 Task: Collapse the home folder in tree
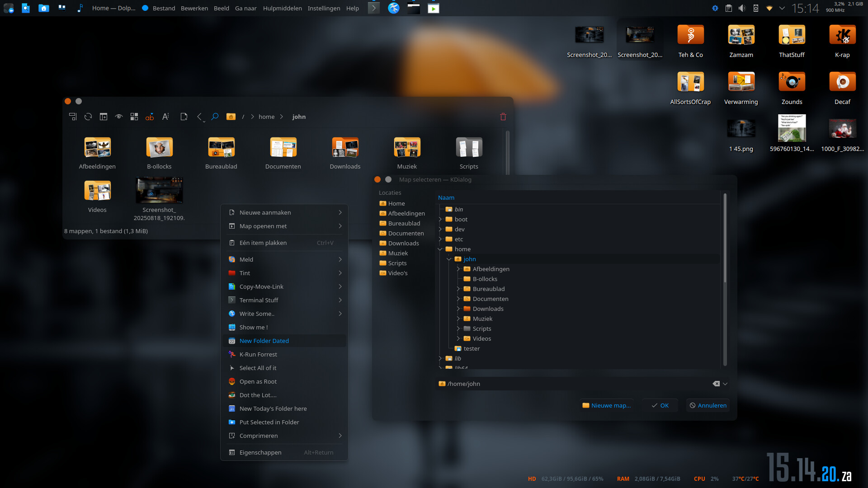click(440, 249)
